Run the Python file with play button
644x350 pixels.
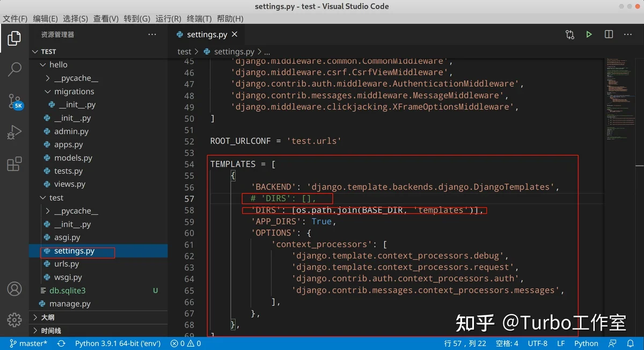point(589,34)
